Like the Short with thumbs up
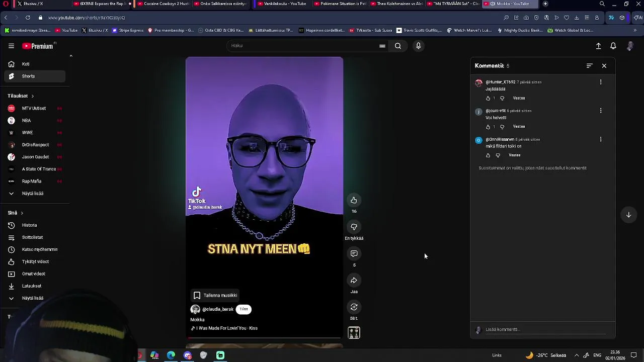644x362 pixels. point(354,200)
